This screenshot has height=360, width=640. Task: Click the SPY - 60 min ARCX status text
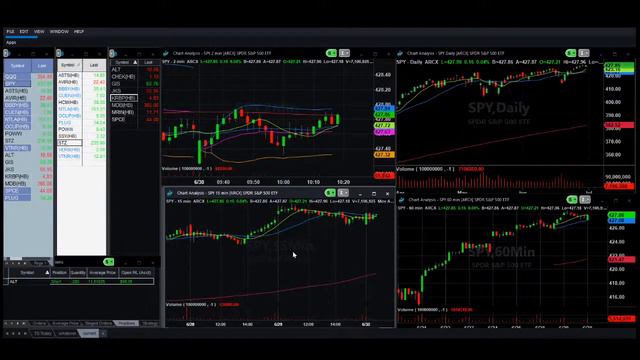pyautogui.click(x=418, y=208)
